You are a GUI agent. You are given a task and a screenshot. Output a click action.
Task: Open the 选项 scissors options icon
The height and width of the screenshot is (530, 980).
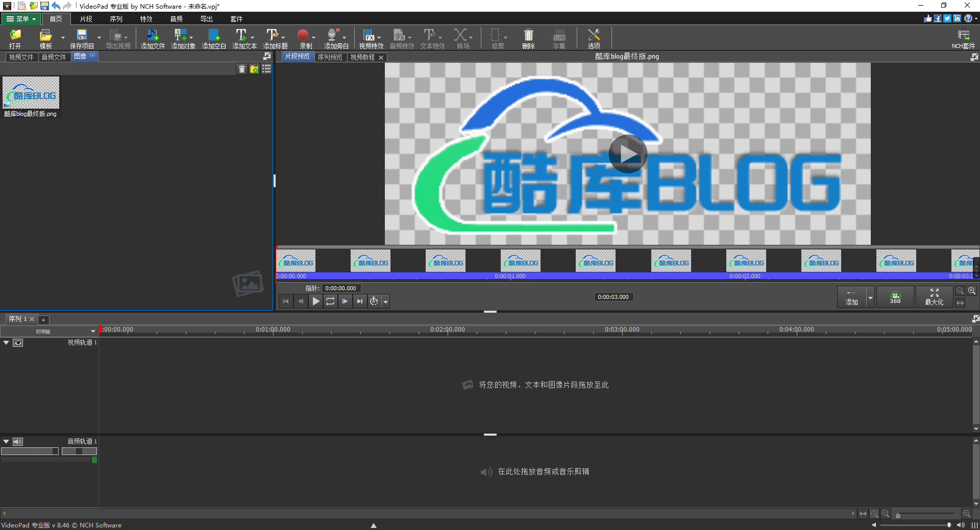(594, 38)
